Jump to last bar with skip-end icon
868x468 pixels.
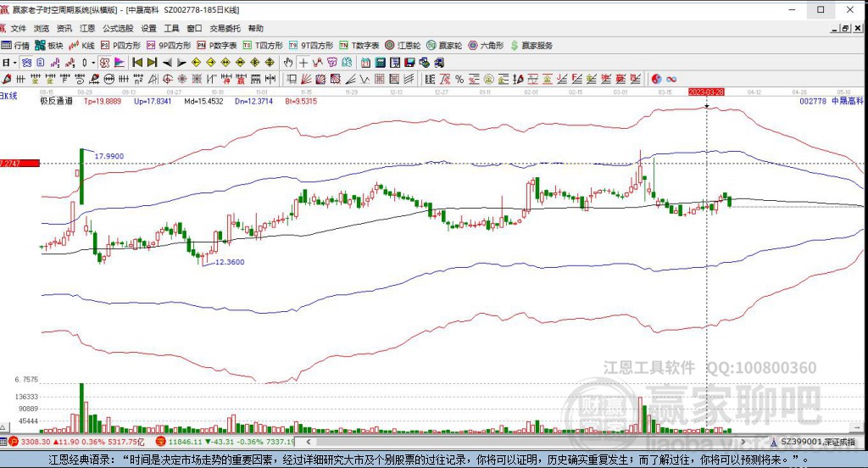pyautogui.click(x=152, y=63)
